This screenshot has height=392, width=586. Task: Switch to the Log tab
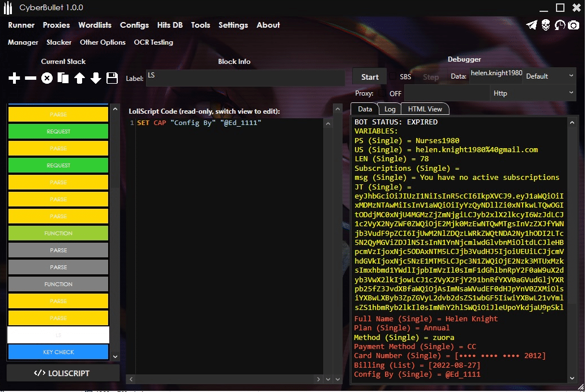click(x=390, y=109)
